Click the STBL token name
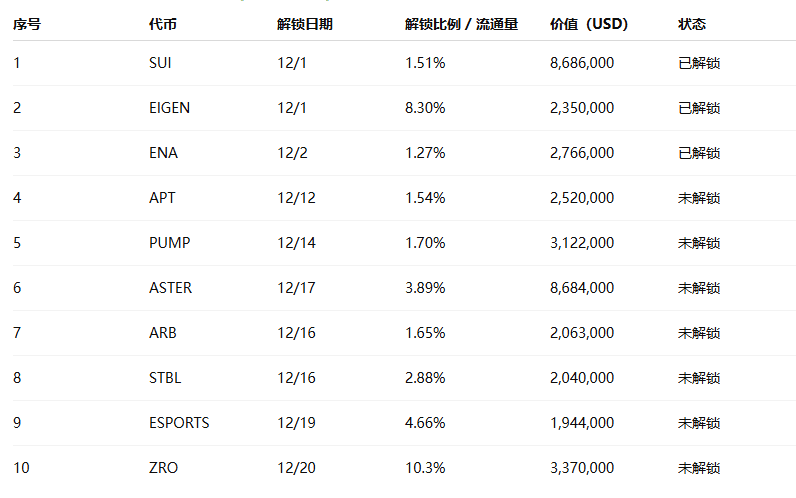 coord(165,378)
